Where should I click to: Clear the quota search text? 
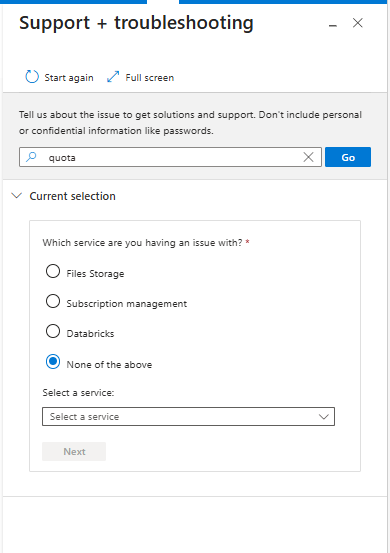click(x=308, y=157)
